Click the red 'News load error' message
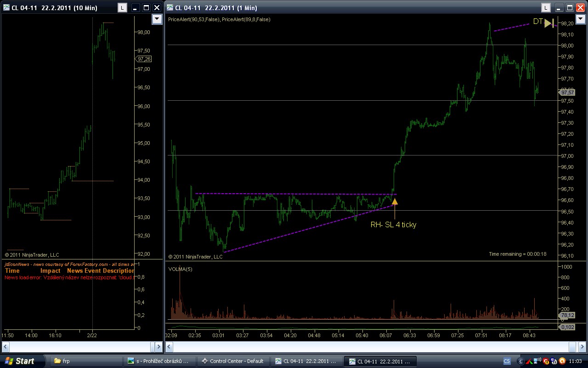The image size is (588, 368). point(69,277)
